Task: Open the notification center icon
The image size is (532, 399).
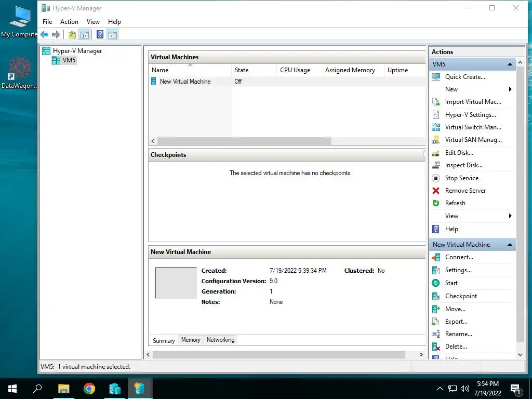Action: coord(516,390)
